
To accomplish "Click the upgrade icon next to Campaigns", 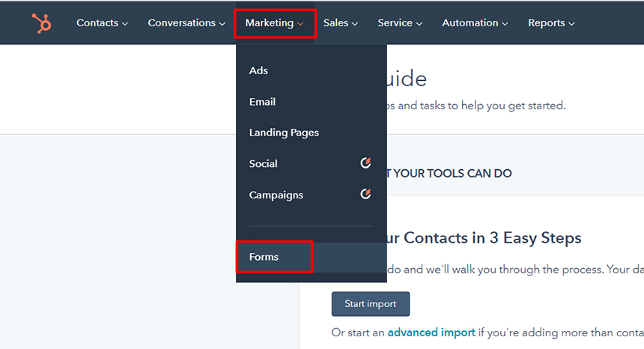I will (365, 194).
